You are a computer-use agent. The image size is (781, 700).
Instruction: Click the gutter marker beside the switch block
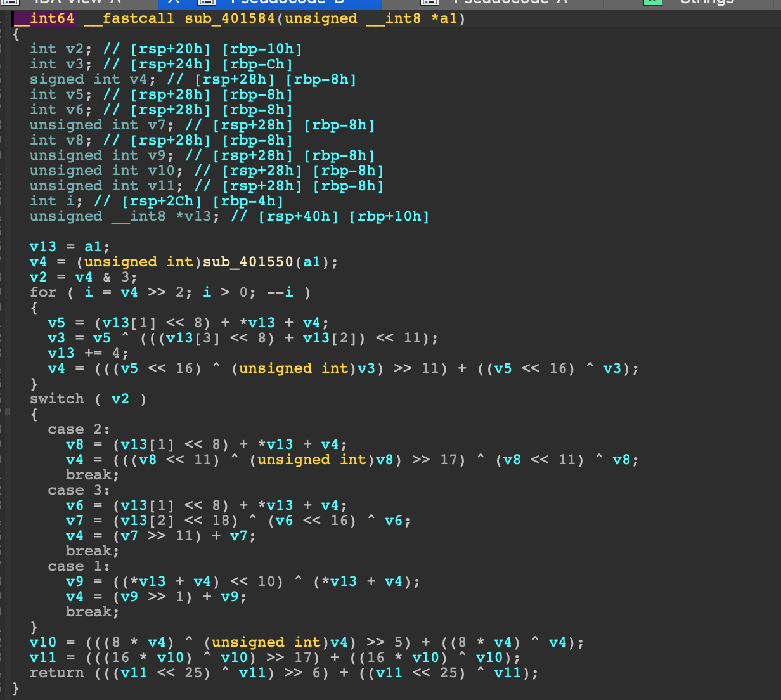[8, 412]
